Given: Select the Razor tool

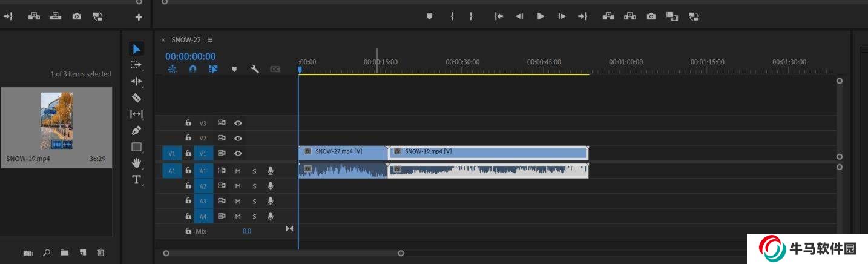Looking at the screenshot, I should [136, 97].
